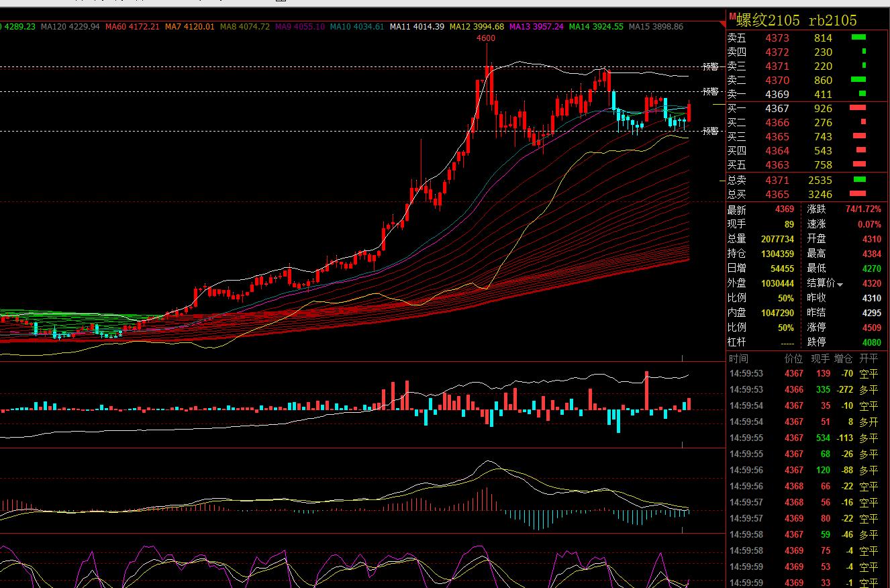Click the 价位 column header in tick list

(793, 359)
